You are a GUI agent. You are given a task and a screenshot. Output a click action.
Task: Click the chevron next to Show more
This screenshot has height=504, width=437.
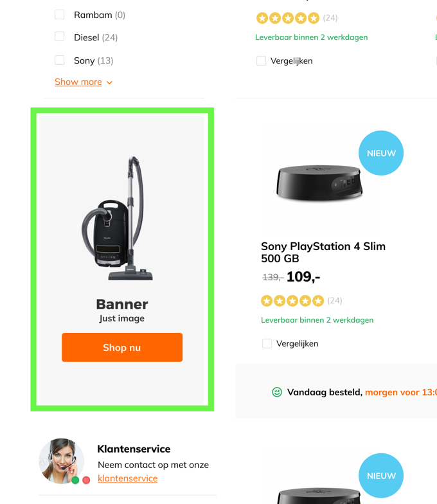[109, 82]
